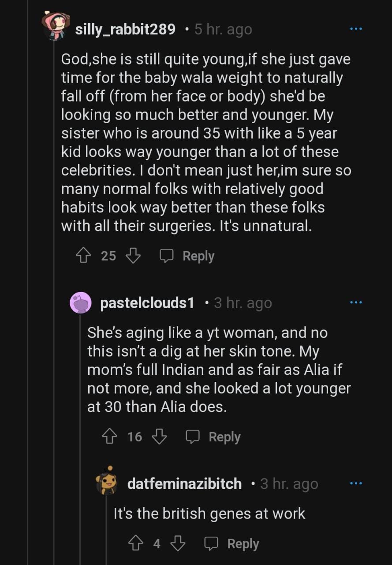Visit pastelclouds1 username link
The width and height of the screenshot is (392, 565).
147,303
